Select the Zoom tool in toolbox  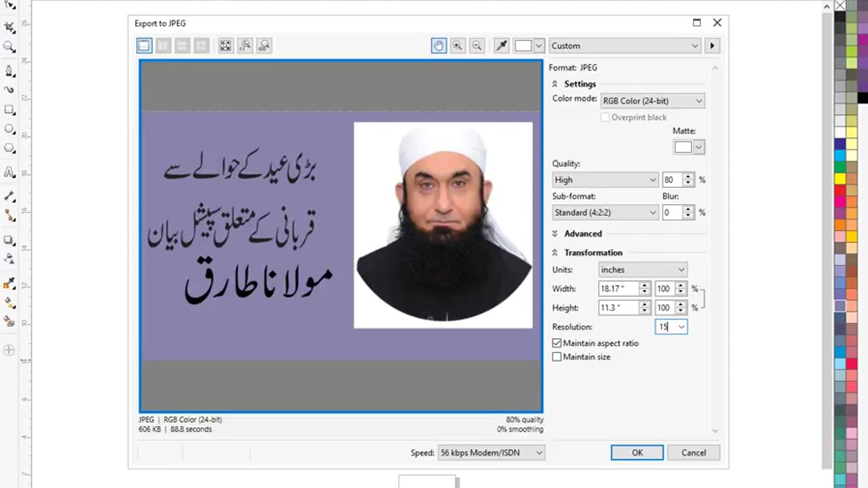(x=9, y=47)
